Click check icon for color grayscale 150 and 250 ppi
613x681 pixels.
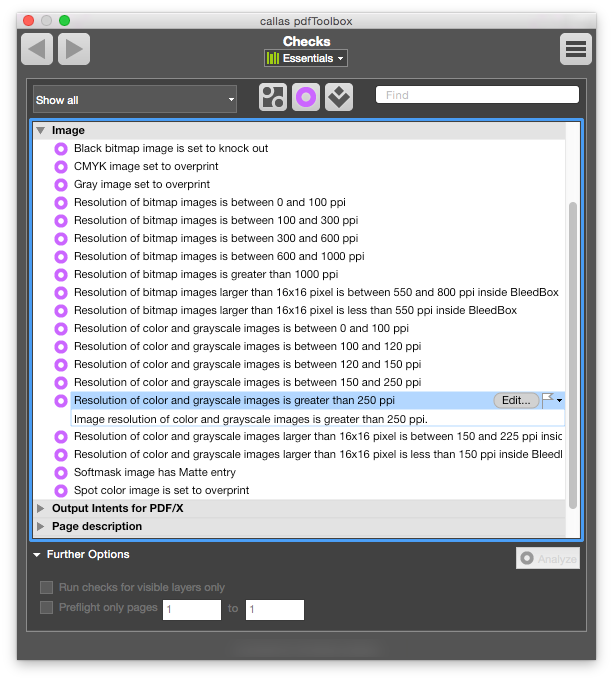click(x=61, y=383)
